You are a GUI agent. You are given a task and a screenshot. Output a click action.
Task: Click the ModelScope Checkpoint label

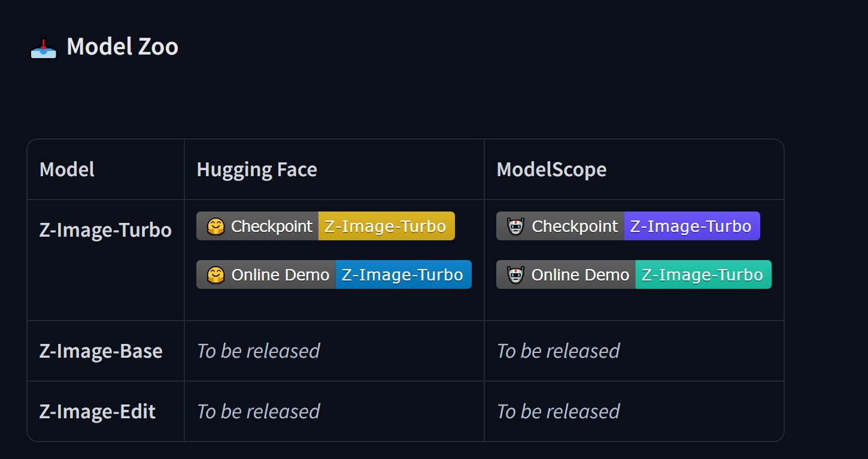coord(575,227)
